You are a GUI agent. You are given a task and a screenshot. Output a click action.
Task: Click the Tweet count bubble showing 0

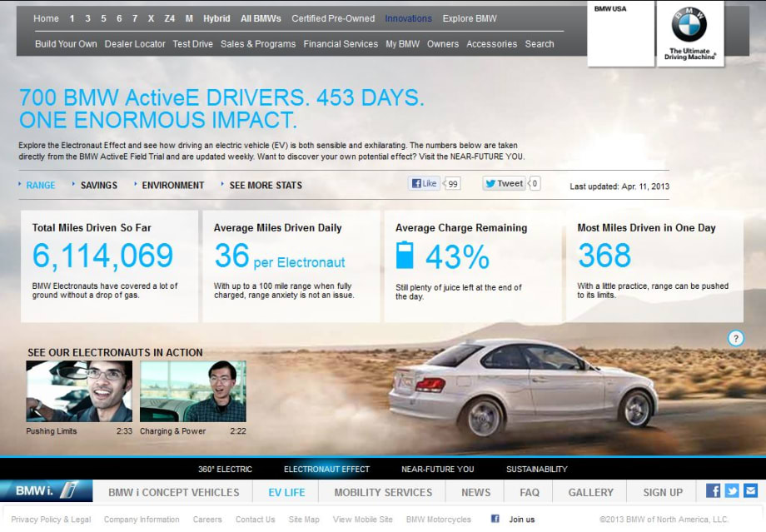click(x=535, y=183)
